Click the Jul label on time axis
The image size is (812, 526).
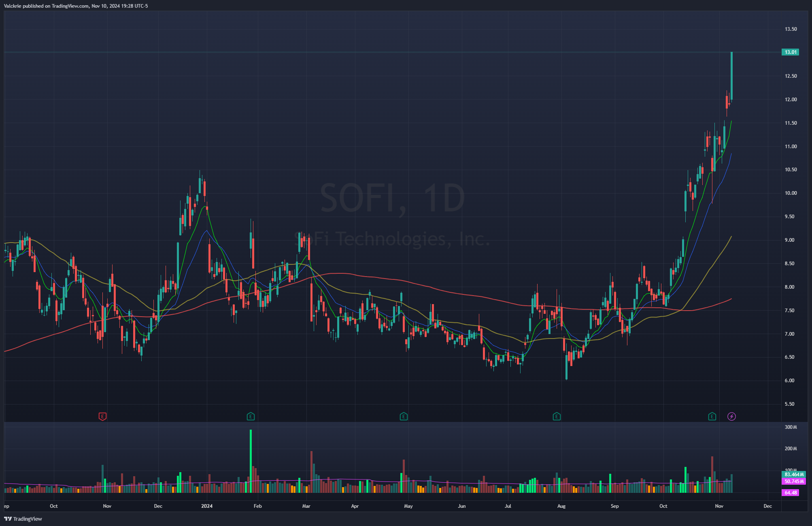tap(508, 506)
